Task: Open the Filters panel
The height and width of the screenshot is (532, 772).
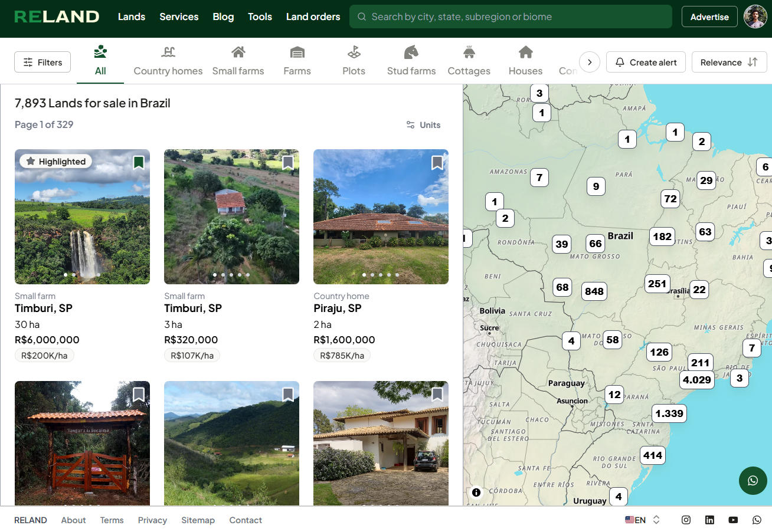Action: pos(42,62)
